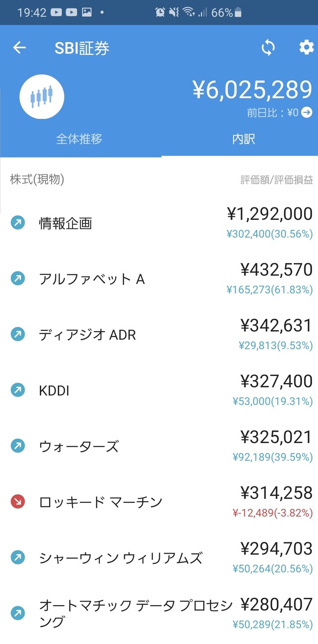This screenshot has width=318, height=644.
Task: Tap the 評価額/評価損益 column header
Action: coord(277,180)
